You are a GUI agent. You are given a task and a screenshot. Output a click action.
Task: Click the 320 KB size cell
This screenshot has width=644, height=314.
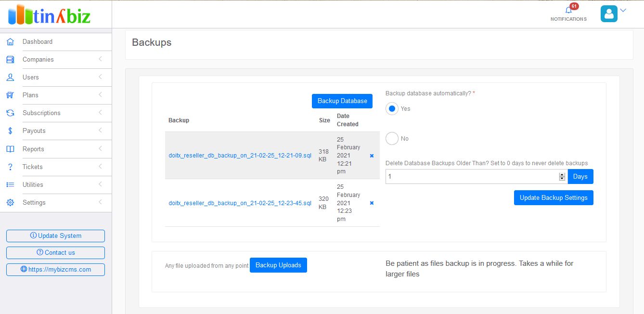coord(323,203)
